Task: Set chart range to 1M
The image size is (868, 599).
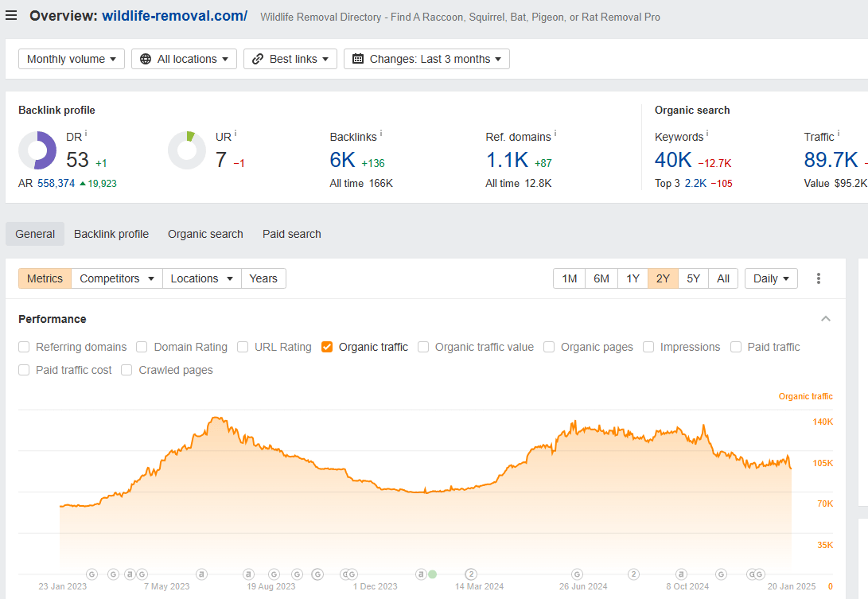Action: pyautogui.click(x=569, y=278)
